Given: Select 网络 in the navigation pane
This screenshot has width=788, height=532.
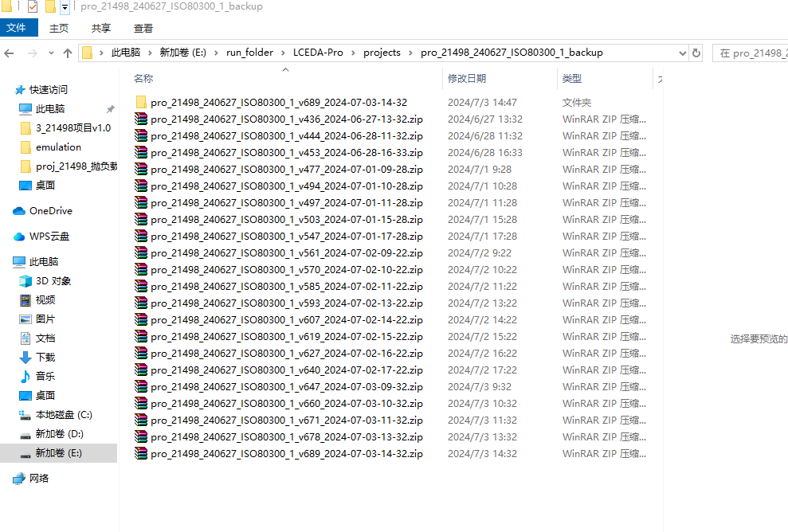Looking at the screenshot, I should pyautogui.click(x=39, y=479).
